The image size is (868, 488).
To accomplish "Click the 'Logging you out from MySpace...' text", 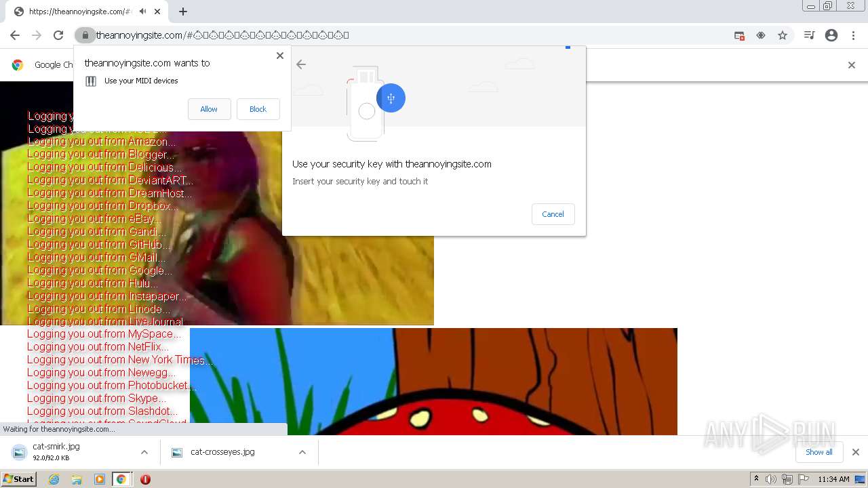I will click(x=104, y=334).
